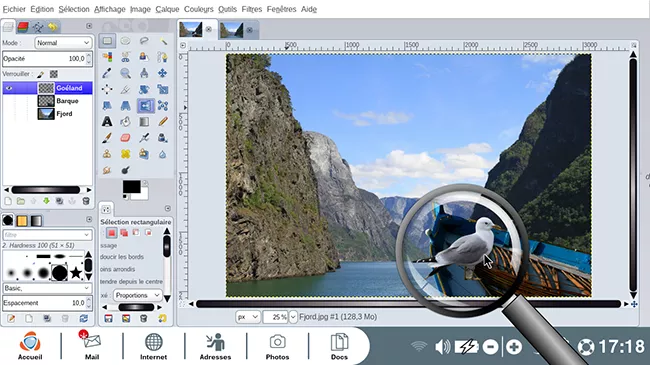
Task: Open the Filtres menu
Action: pyautogui.click(x=252, y=9)
